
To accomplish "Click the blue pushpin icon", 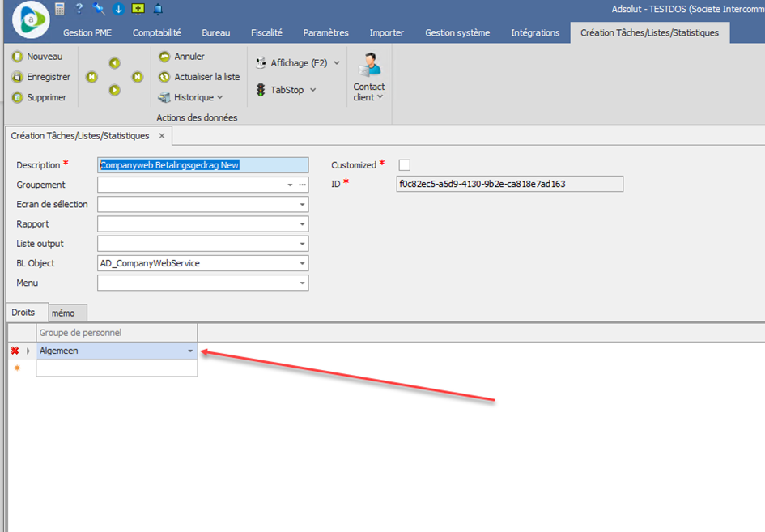I will (x=99, y=9).
